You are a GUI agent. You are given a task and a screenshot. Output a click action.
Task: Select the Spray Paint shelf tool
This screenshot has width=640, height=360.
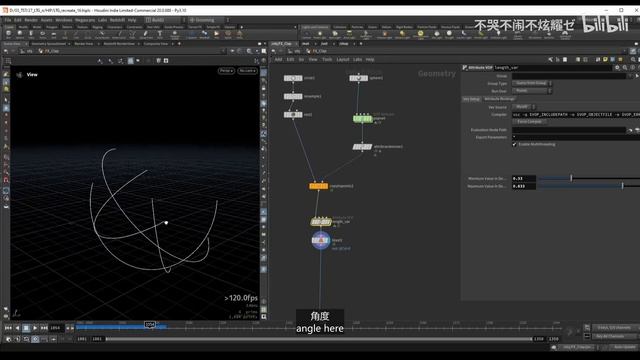146,34
